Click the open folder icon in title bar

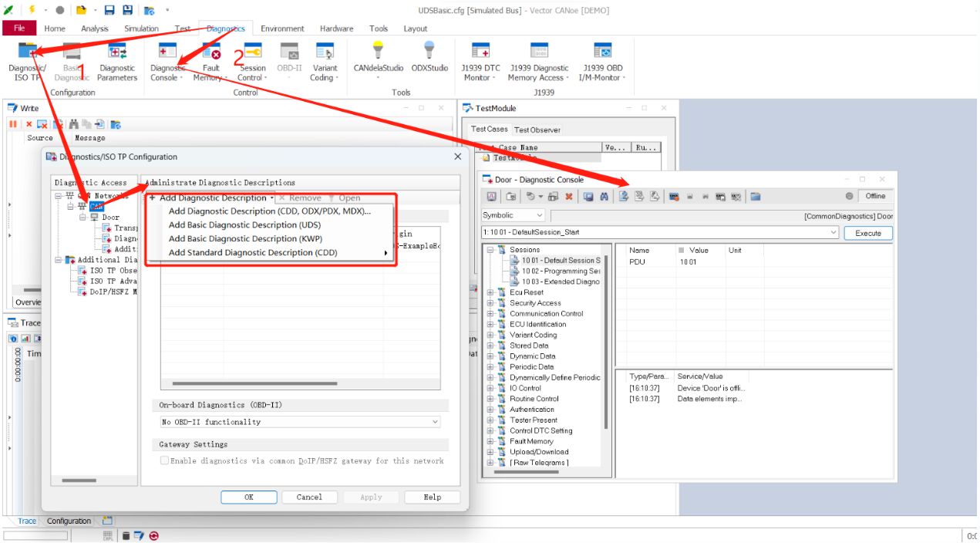(81, 10)
